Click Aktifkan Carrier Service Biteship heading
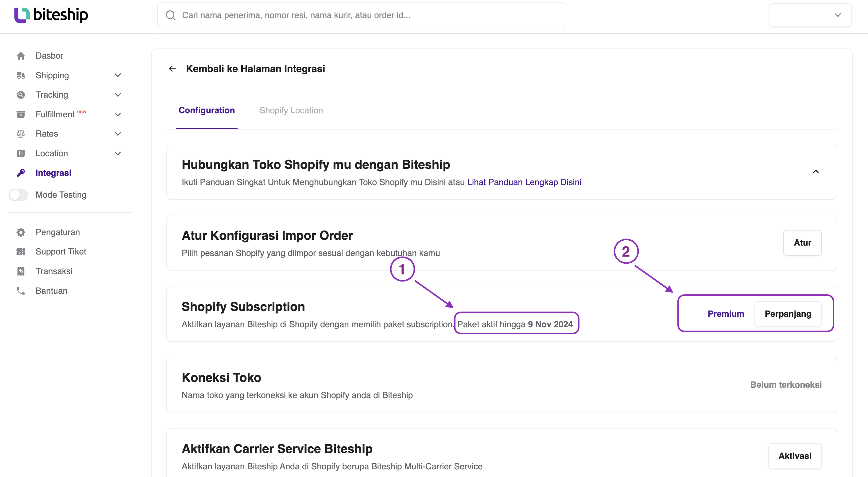 coord(277,449)
